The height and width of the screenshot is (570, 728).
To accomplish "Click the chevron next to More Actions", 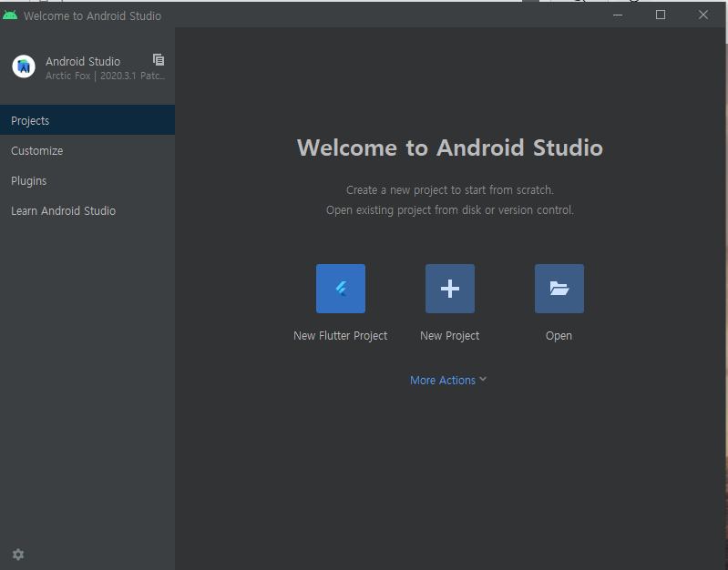I will tap(483, 379).
